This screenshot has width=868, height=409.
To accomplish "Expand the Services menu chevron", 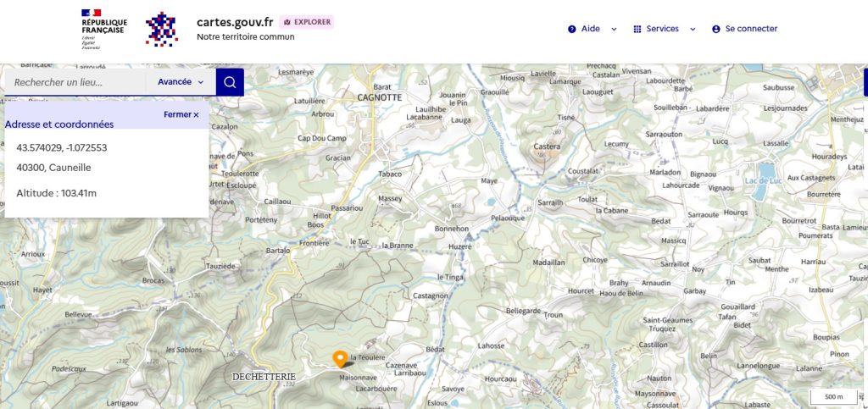I will coord(693,30).
